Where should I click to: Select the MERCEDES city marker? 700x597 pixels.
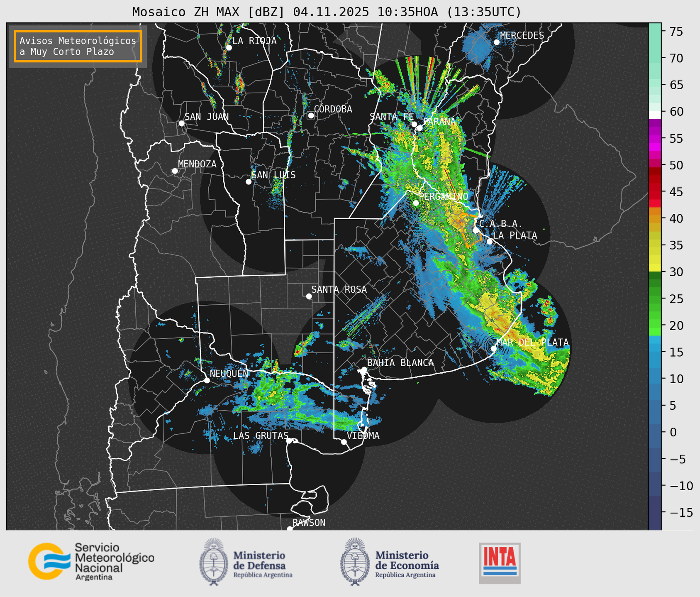coord(497,42)
